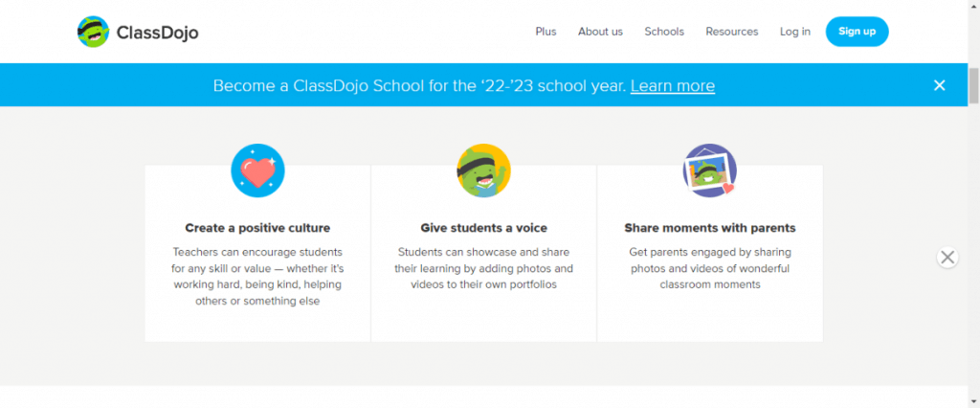Click the pink heart icon
The height and width of the screenshot is (408, 980).
coord(257,170)
